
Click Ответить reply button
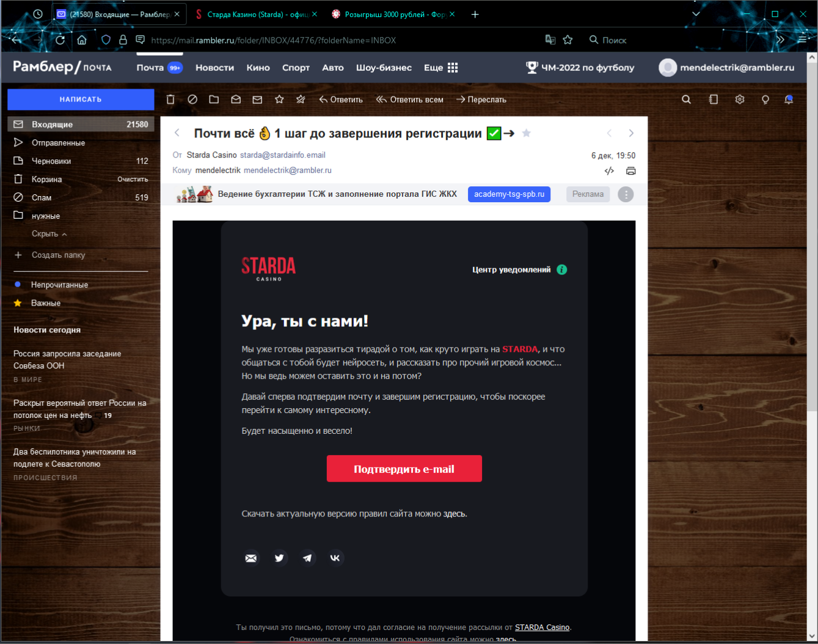pos(341,100)
